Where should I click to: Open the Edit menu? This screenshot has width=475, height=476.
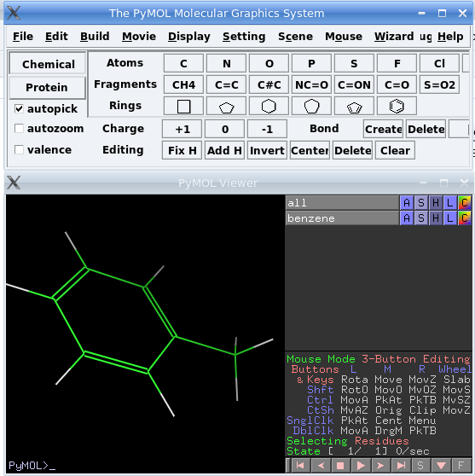click(x=56, y=37)
